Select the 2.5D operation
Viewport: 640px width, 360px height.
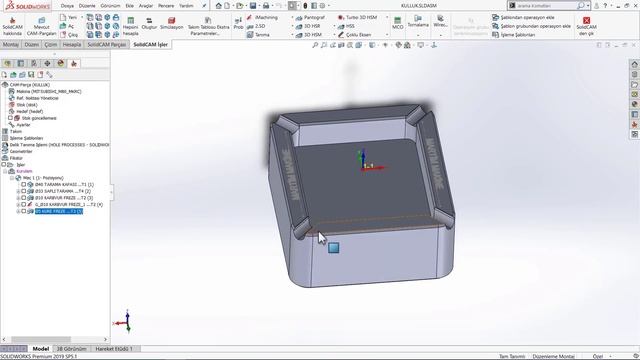256,26
